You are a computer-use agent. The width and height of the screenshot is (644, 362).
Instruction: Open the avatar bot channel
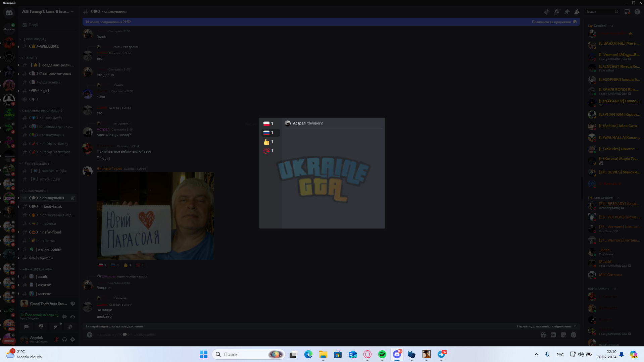[x=48, y=285]
